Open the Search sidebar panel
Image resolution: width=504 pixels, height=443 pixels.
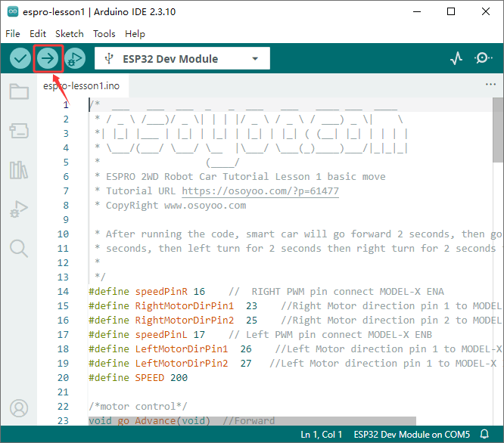tap(19, 249)
